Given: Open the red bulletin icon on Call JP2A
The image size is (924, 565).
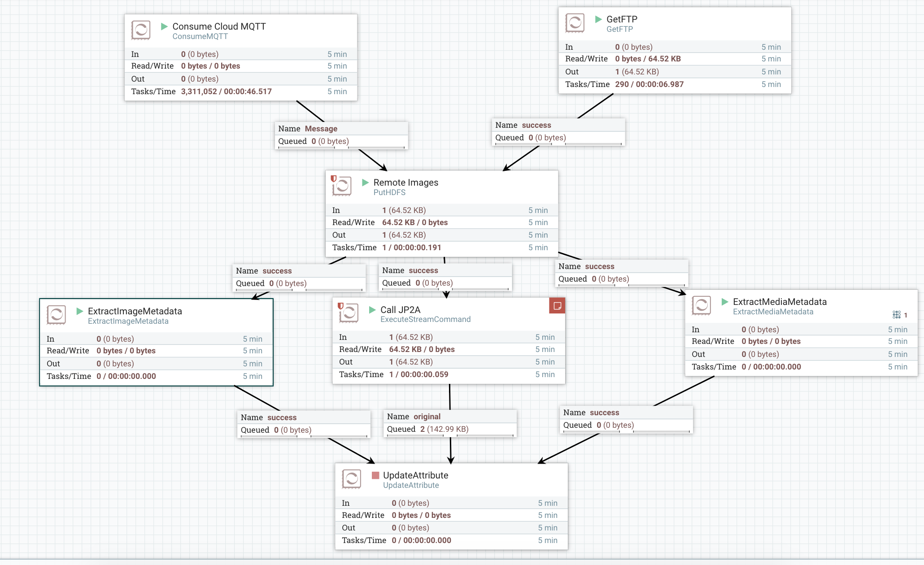Looking at the screenshot, I should 557,306.
